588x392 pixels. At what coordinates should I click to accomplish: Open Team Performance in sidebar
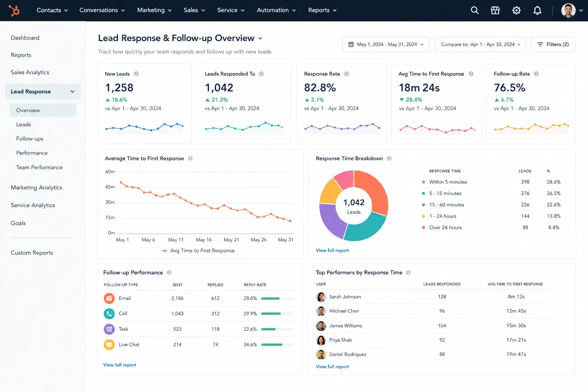tap(39, 167)
